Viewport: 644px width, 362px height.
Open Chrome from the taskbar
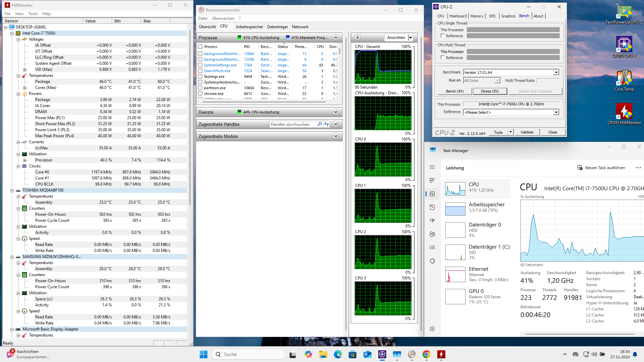click(427, 354)
